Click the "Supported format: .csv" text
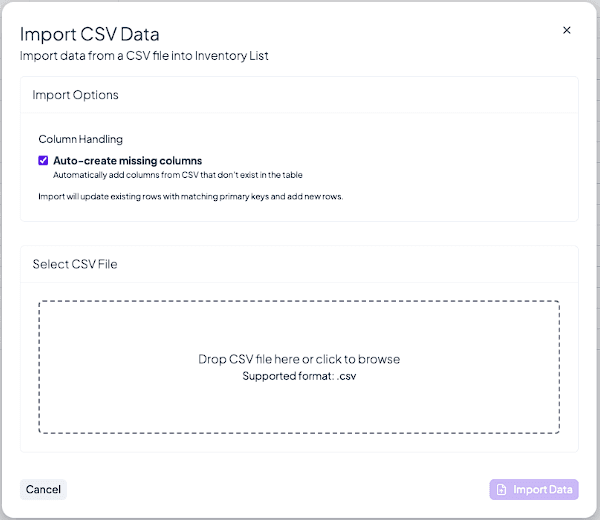This screenshot has height=520, width=600. pyautogui.click(x=299, y=377)
